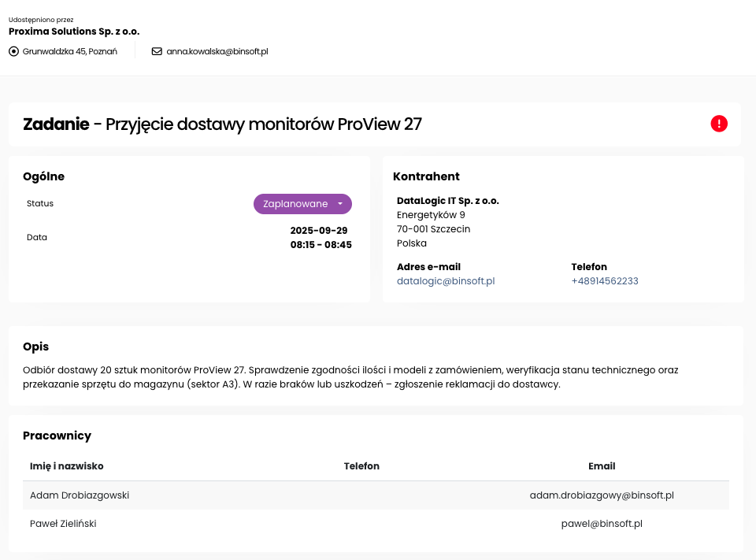Click the DataLogic IT Sp. z o.o. name
The height and width of the screenshot is (560, 756).
click(x=448, y=201)
